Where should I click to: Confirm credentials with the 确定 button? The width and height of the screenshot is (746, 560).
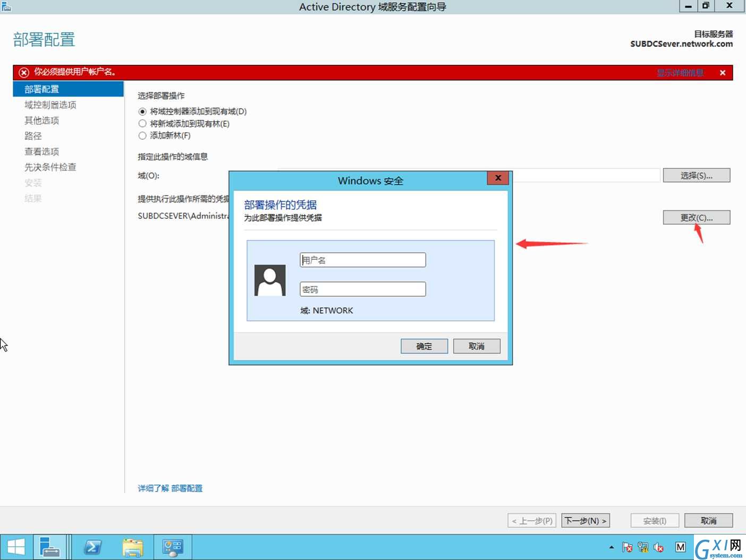pos(424,346)
